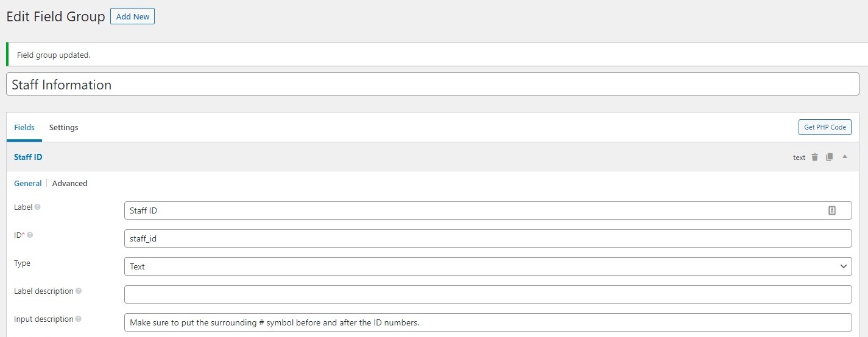Switch to the Settings tab

pos(64,127)
